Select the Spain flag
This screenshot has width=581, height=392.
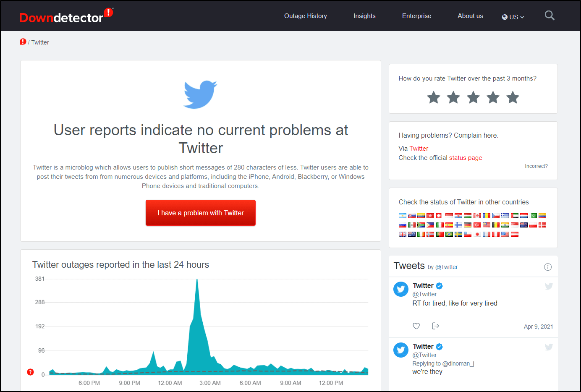pos(449,225)
